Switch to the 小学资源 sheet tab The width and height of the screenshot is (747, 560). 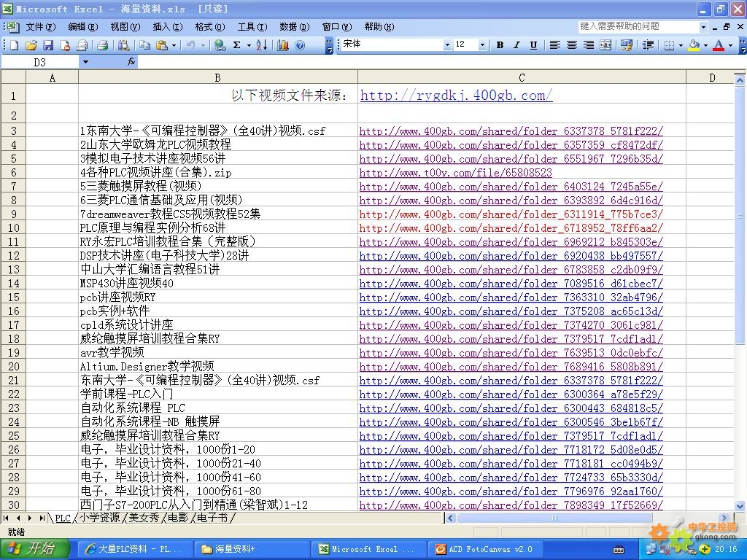[x=99, y=518]
